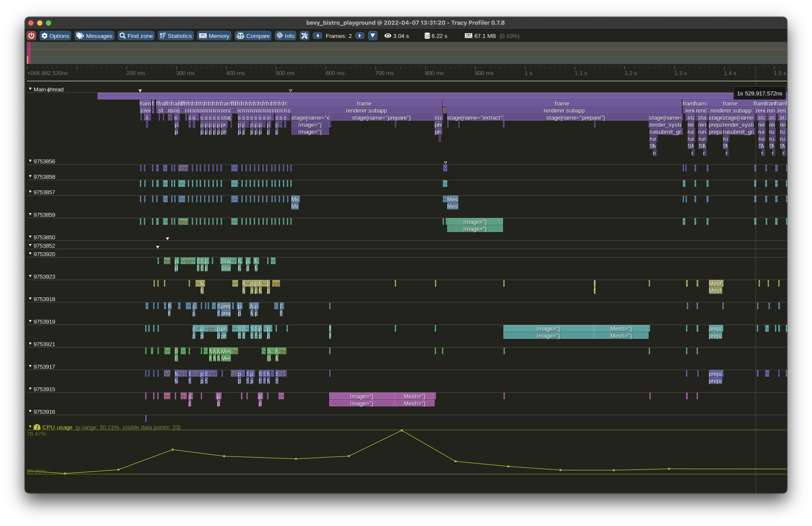This screenshot has height=526, width=812.
Task: Collapse thread 9753917
Action: point(30,366)
